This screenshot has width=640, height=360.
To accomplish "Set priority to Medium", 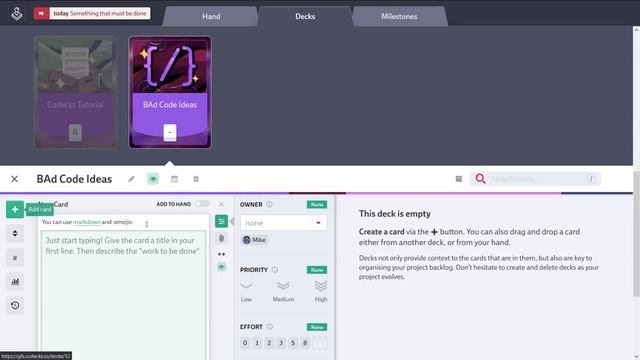I will coord(283,291).
